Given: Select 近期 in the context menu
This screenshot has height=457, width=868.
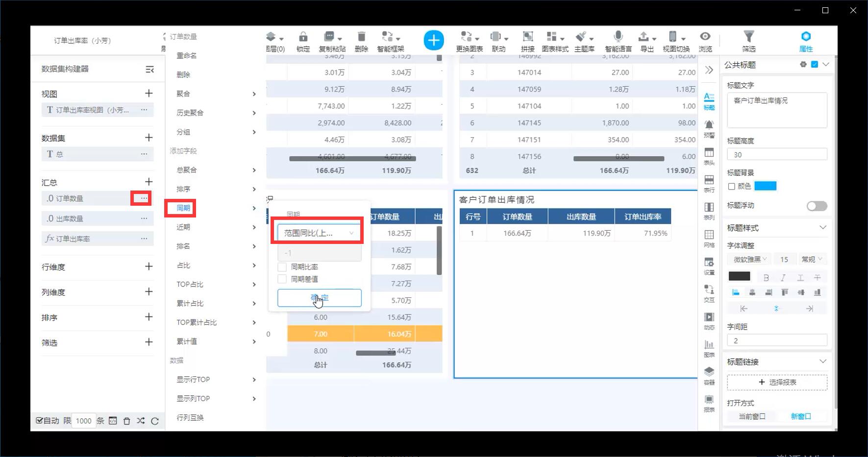Looking at the screenshot, I should [x=183, y=227].
